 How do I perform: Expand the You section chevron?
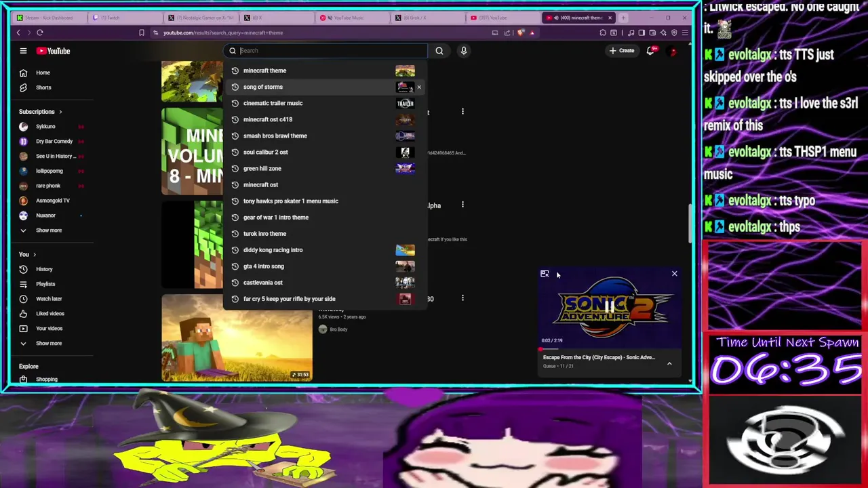coord(35,255)
